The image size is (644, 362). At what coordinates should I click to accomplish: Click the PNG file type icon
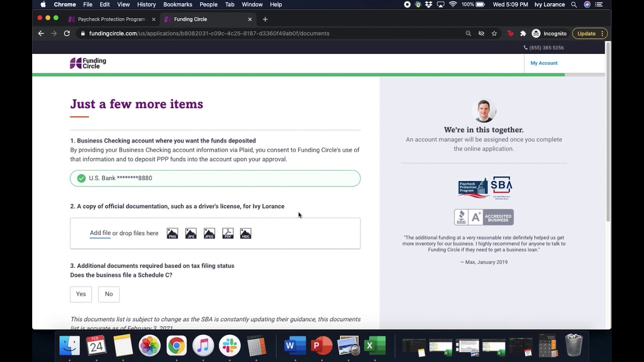pos(172,233)
